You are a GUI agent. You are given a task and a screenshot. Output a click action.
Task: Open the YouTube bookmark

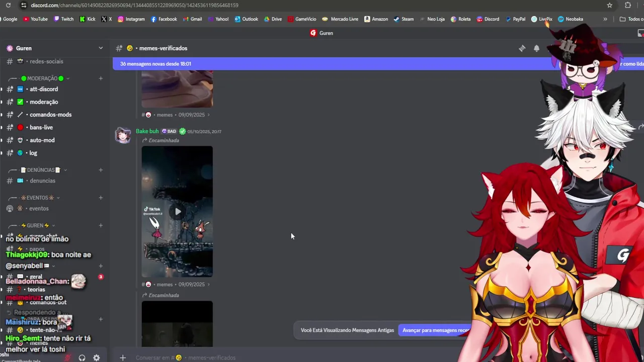tap(35, 19)
